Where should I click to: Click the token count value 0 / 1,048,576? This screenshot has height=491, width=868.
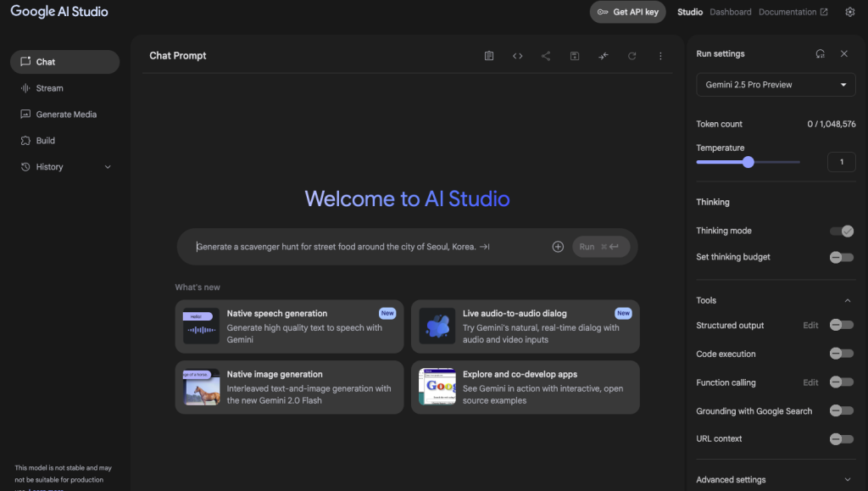coord(831,124)
